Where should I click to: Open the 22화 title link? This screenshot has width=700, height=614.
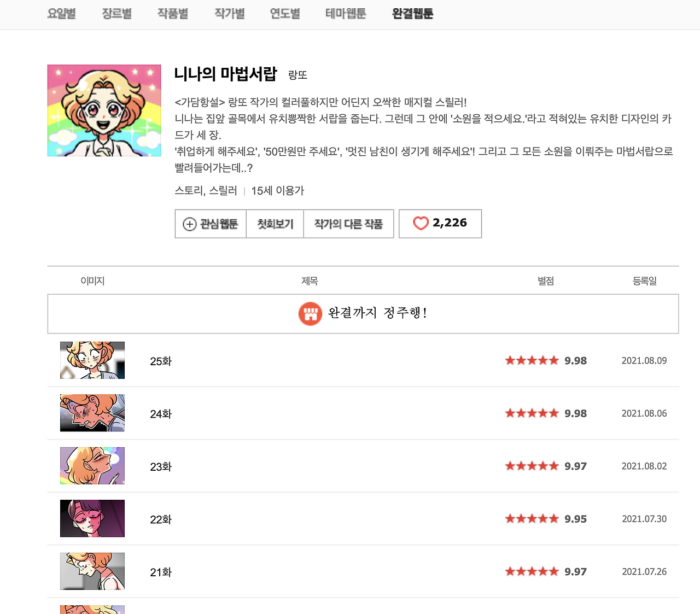tap(161, 519)
